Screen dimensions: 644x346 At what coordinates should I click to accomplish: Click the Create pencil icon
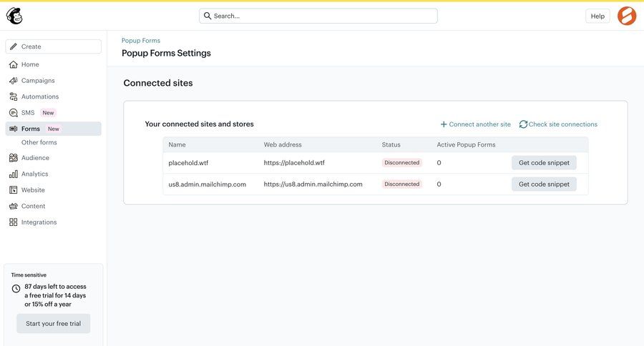click(14, 46)
